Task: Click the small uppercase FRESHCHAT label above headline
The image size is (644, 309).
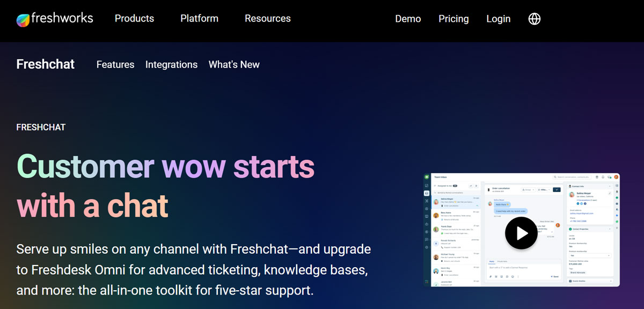Action: pyautogui.click(x=41, y=128)
